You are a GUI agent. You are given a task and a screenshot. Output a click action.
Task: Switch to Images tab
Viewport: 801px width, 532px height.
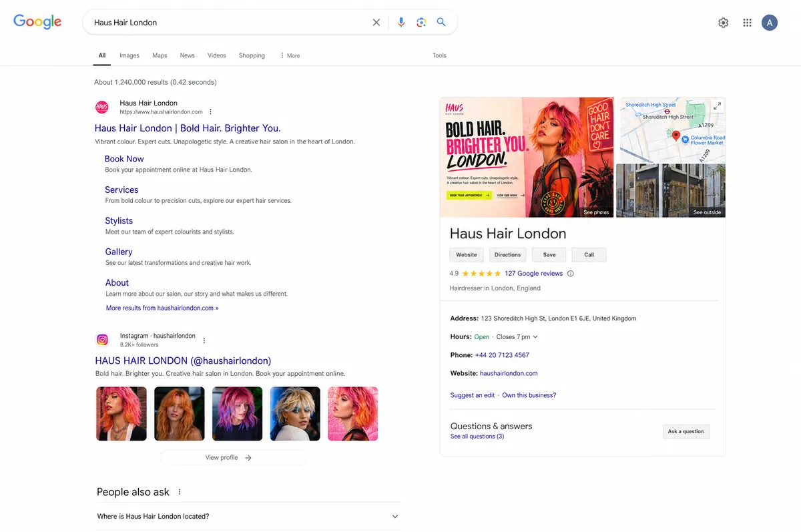pyautogui.click(x=129, y=55)
